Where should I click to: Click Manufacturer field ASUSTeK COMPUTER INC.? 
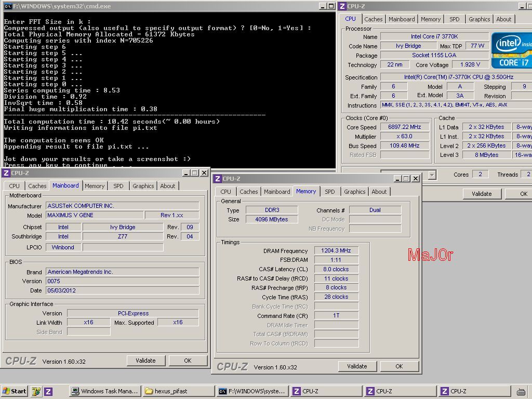(x=122, y=206)
